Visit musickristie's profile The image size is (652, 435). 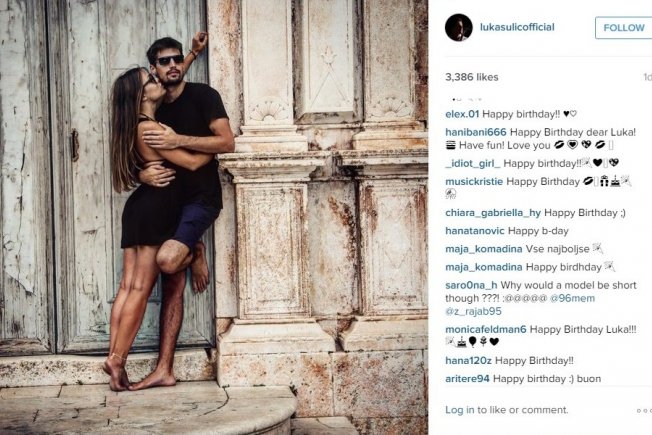click(x=474, y=181)
